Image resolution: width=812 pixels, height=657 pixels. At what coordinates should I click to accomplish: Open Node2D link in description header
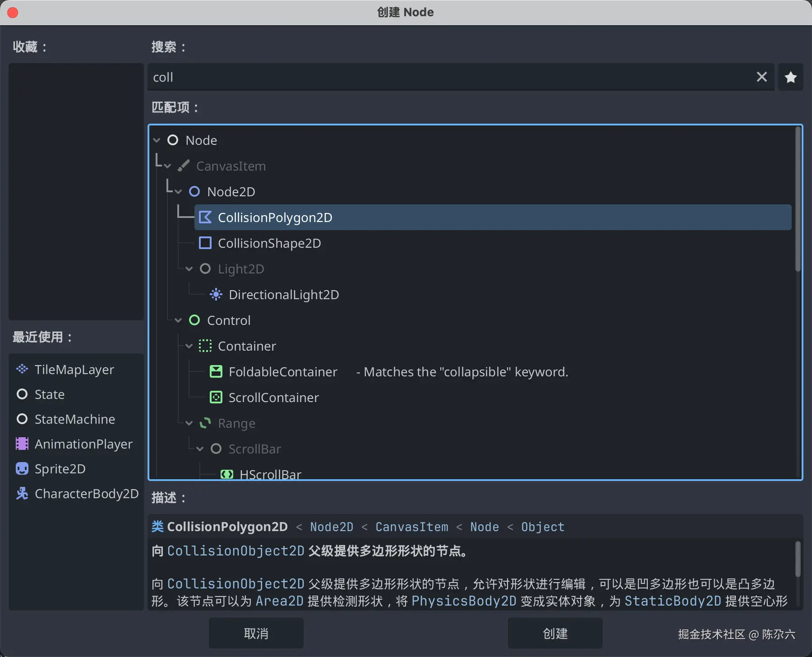coord(332,527)
